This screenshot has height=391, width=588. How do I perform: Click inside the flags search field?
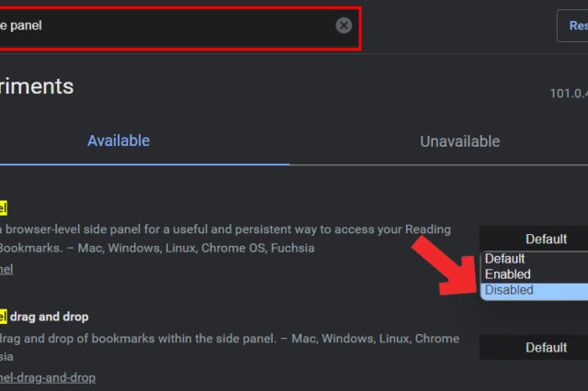165,26
